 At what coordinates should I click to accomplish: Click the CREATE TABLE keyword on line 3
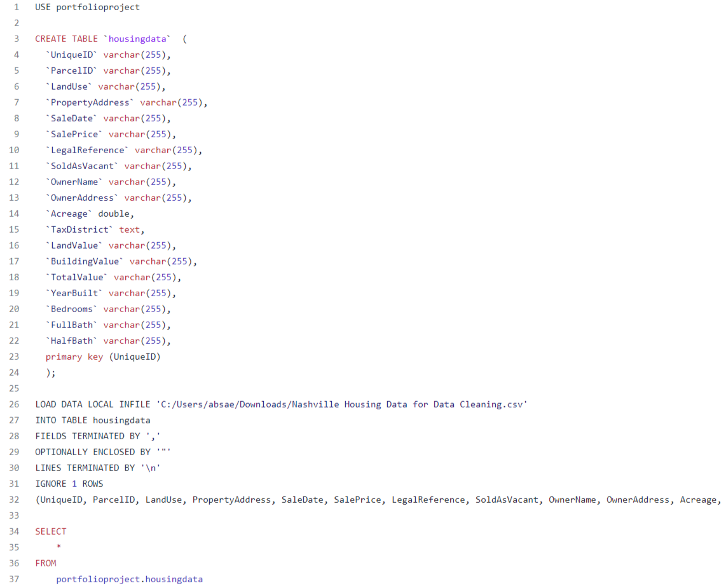click(67, 39)
